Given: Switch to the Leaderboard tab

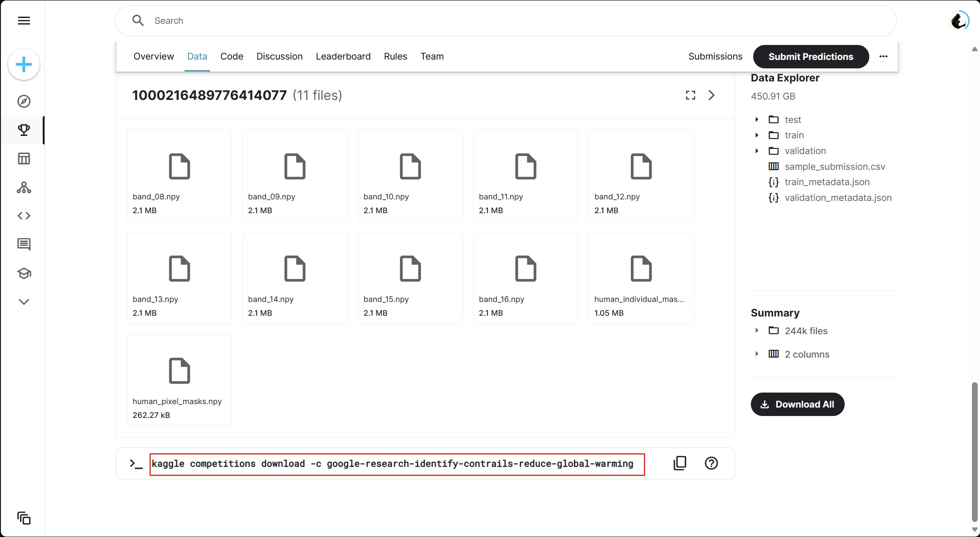Looking at the screenshot, I should point(343,56).
